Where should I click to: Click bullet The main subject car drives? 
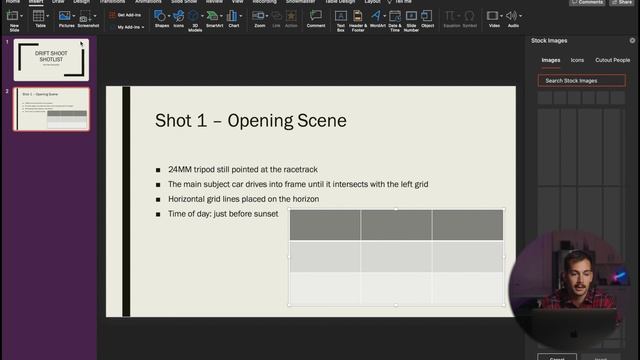298,184
